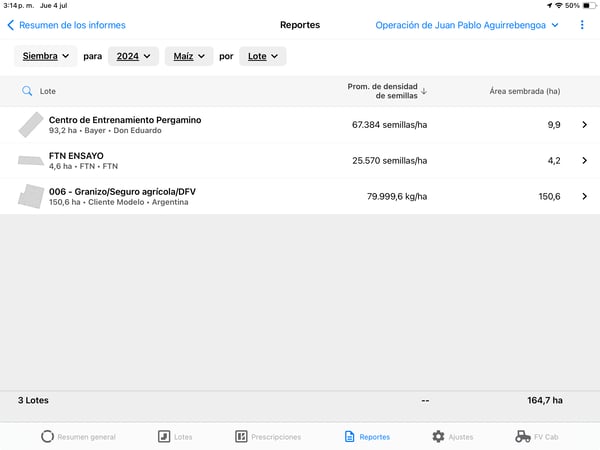Select the Reportes tab
Image resolution: width=600 pixels, height=450 pixels.
coord(366,437)
